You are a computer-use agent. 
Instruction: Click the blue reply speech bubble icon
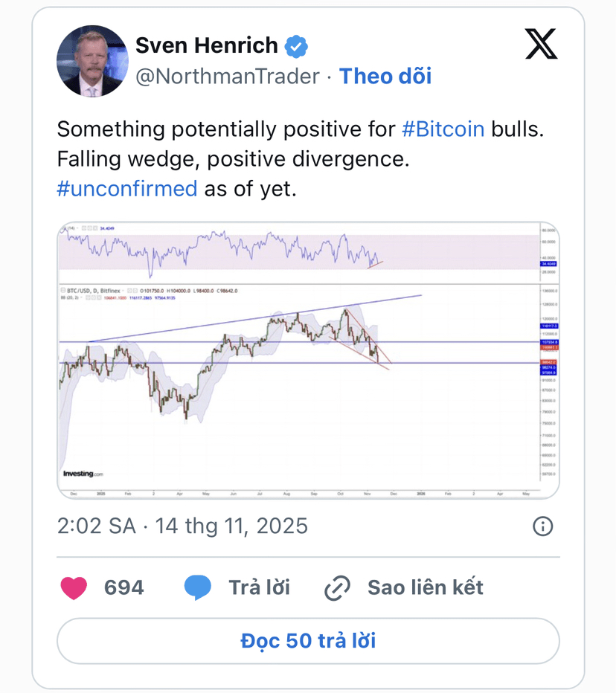pyautogui.click(x=198, y=587)
